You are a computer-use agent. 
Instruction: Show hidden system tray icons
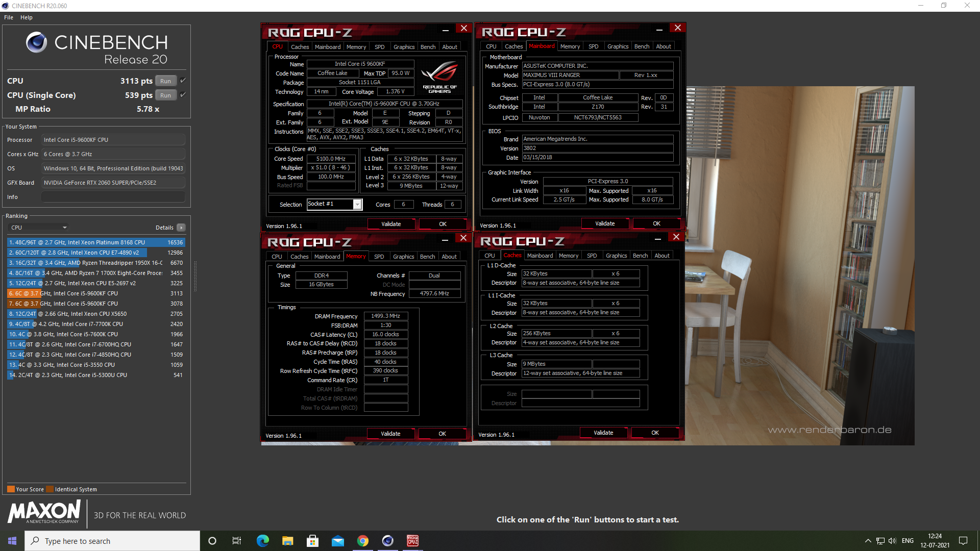point(868,541)
